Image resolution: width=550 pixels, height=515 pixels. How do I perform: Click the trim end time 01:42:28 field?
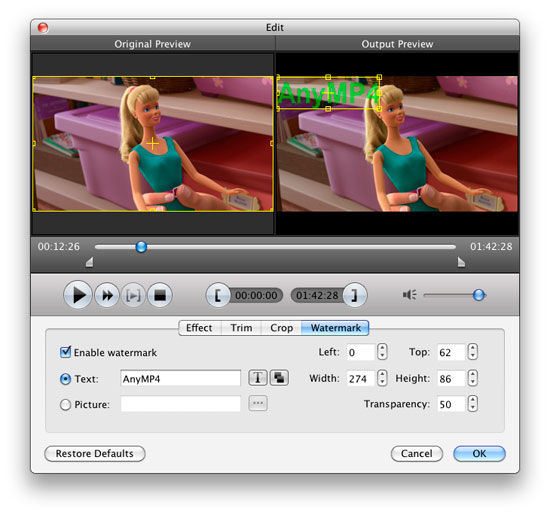(x=317, y=295)
